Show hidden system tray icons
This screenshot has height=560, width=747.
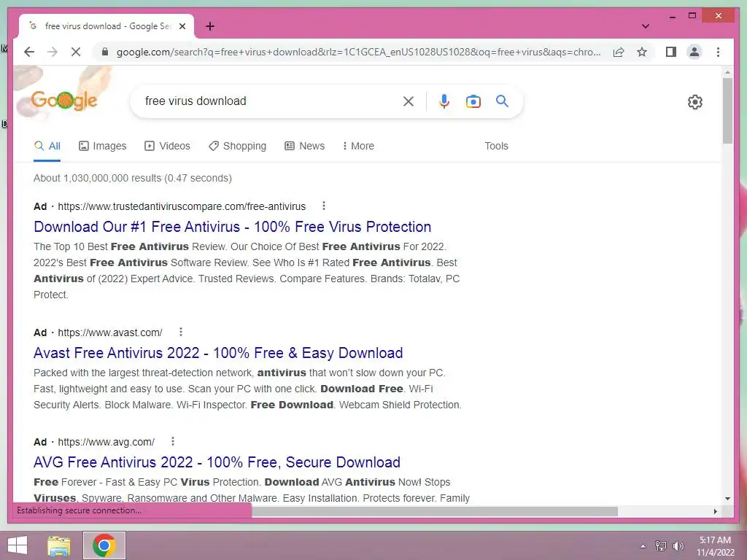click(643, 545)
